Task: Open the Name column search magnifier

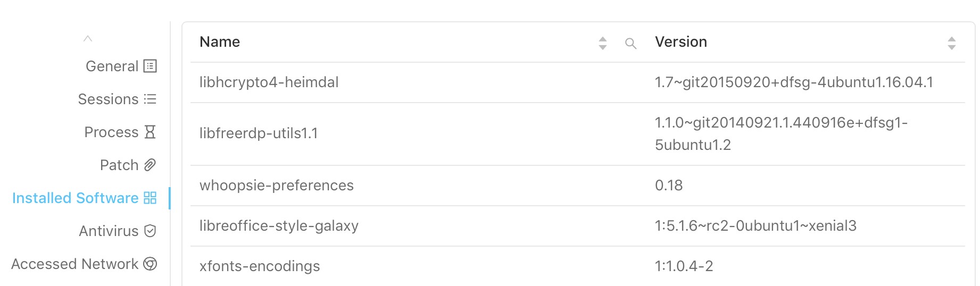Action: [x=630, y=44]
